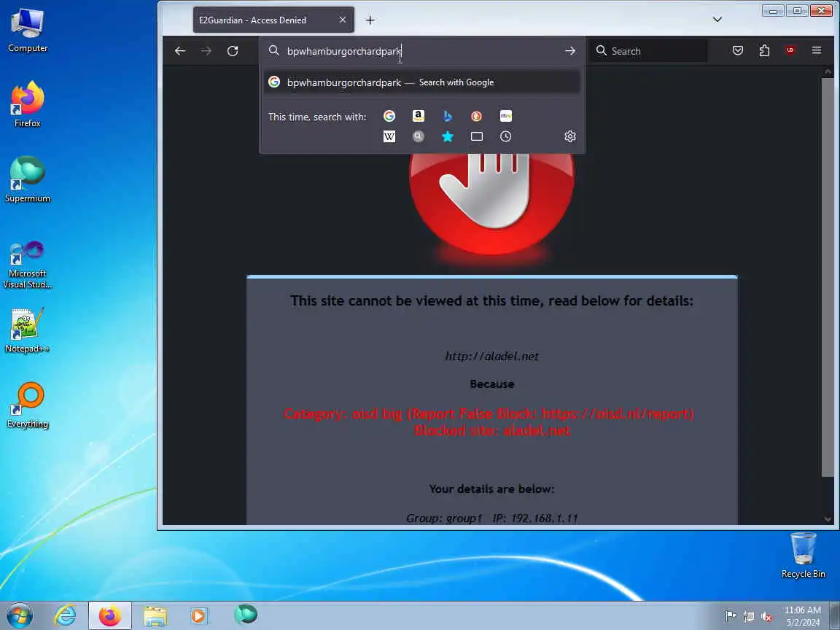Click the Group: group1 IP details line

[491, 518]
